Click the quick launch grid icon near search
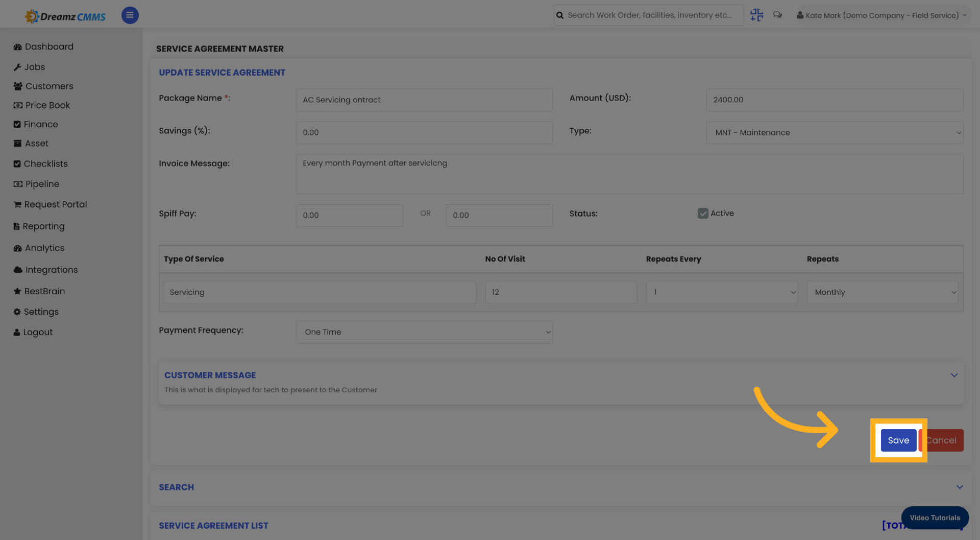980x540 pixels. (756, 15)
